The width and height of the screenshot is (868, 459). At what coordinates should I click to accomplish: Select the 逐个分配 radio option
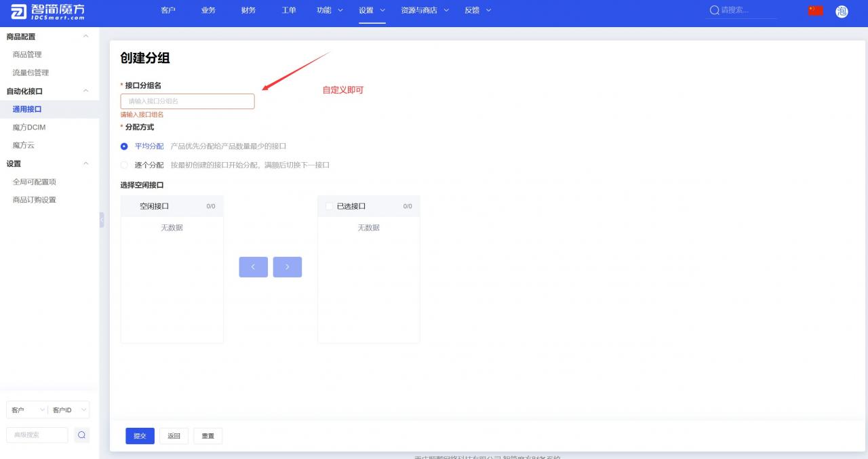[x=124, y=165]
